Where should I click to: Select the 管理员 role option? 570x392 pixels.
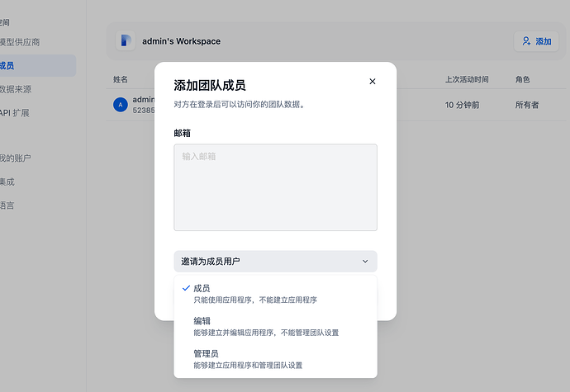point(276,359)
